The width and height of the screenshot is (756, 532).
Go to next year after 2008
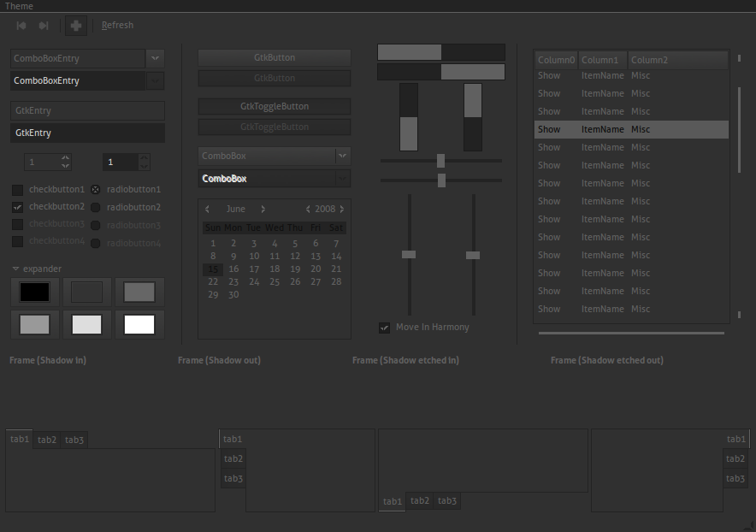342,209
